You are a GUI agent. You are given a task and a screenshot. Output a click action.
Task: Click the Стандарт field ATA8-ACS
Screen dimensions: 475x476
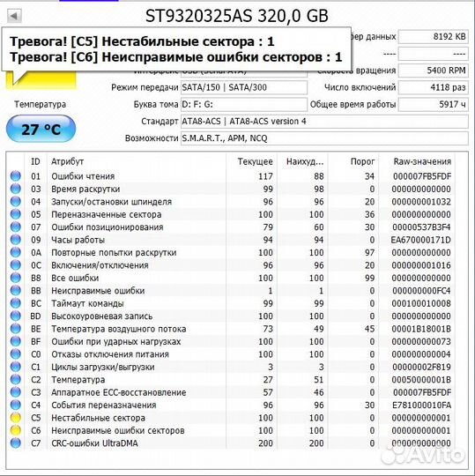click(x=324, y=122)
